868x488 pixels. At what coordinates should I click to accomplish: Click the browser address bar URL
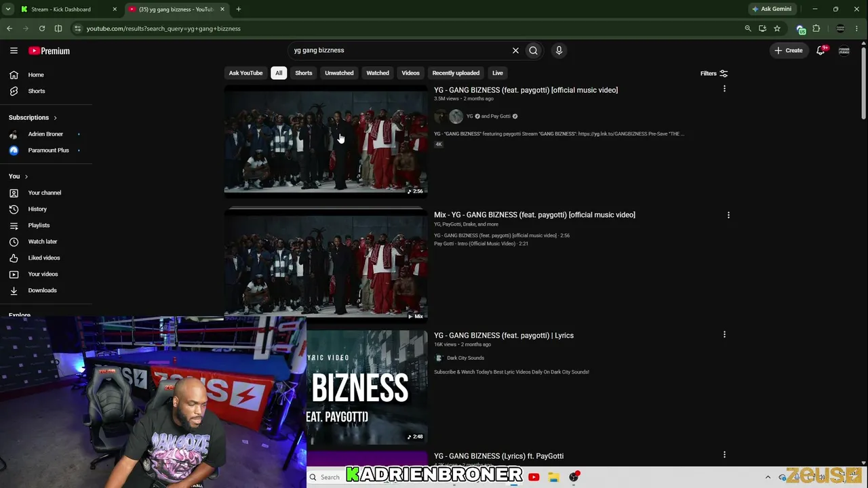pyautogui.click(x=163, y=28)
